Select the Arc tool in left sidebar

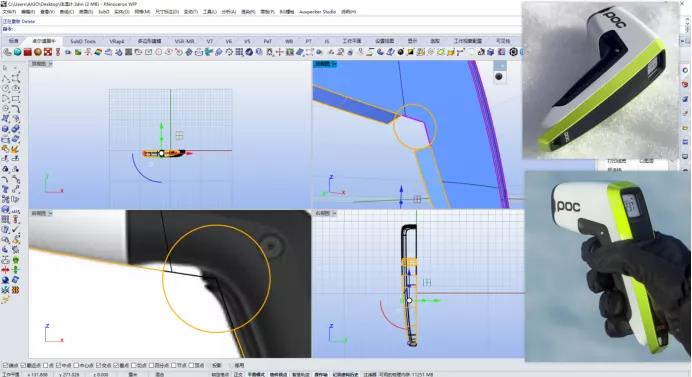5,98
